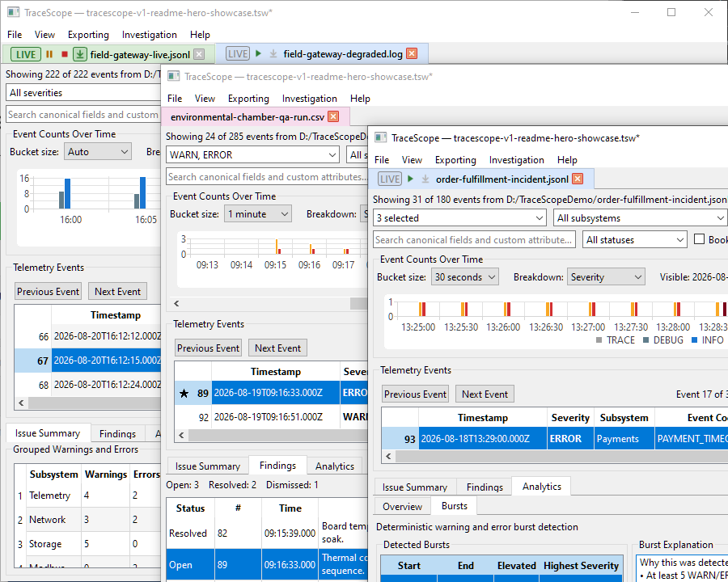
Task: Click Next Event in front window
Action: click(485, 394)
